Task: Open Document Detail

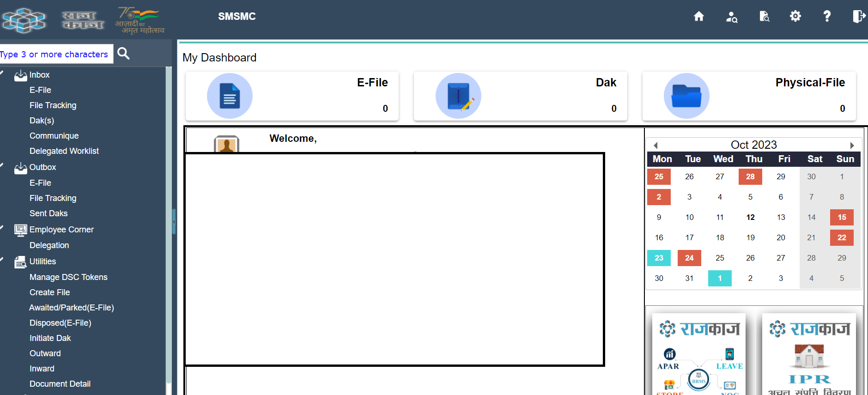Action: [x=60, y=384]
